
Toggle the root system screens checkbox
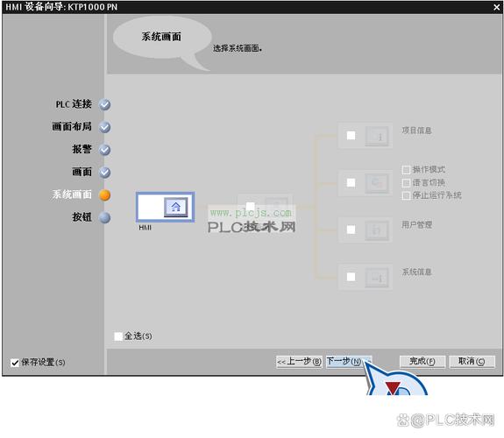[251, 207]
